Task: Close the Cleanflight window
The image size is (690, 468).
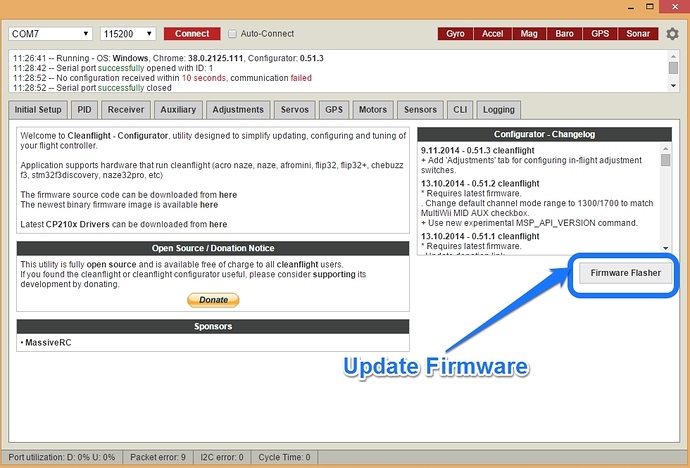Action: coord(675,7)
